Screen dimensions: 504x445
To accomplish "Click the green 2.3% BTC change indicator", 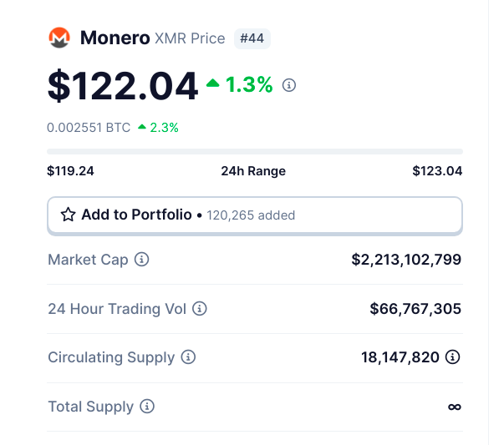I will click(x=158, y=128).
